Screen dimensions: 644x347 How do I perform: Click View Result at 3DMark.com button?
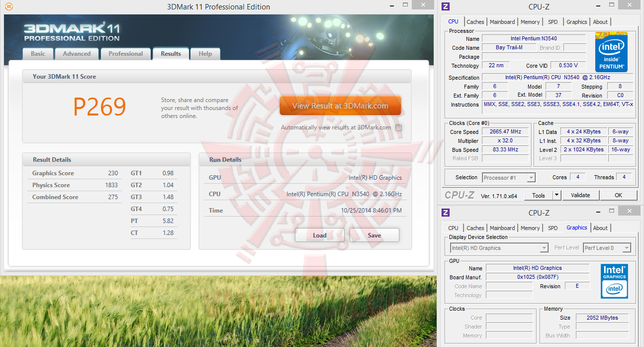340,106
